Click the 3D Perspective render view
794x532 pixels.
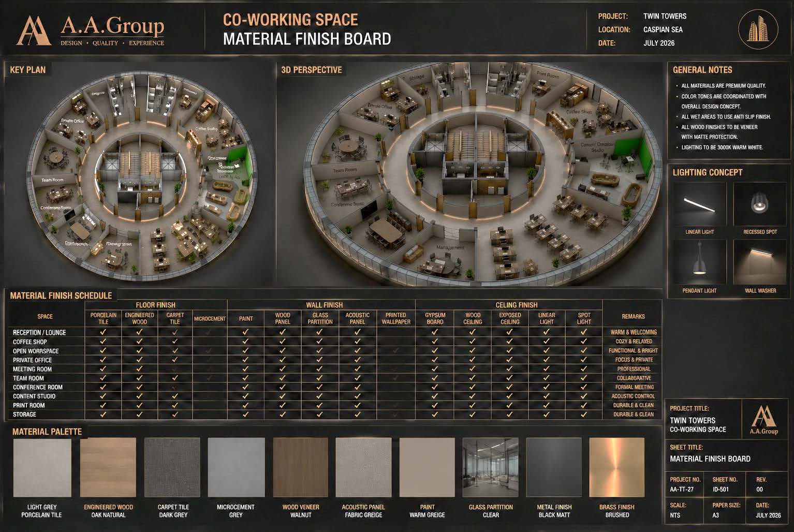pos(470,176)
